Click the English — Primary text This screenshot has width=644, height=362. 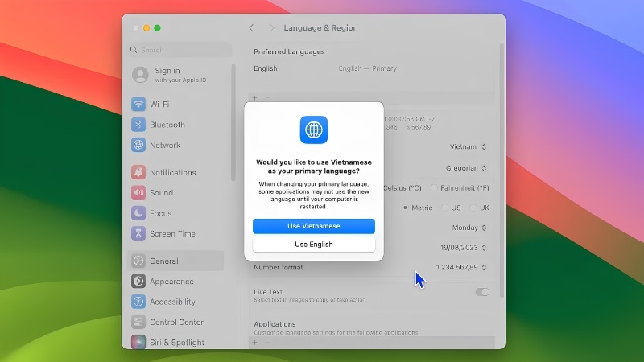[368, 68]
